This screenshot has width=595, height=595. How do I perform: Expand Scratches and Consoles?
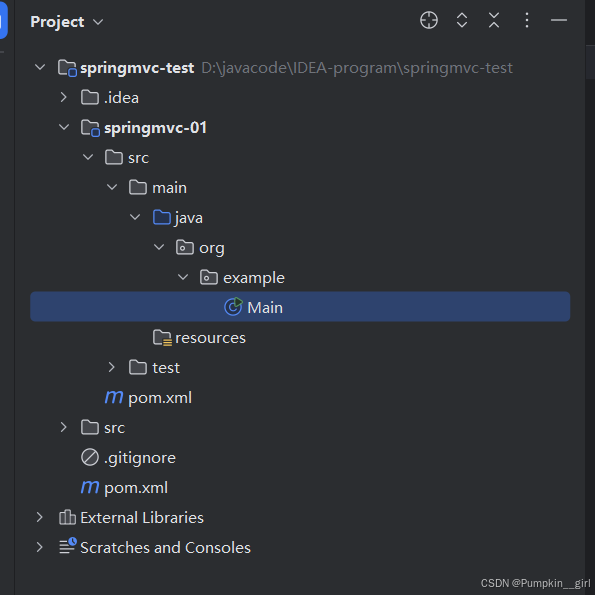coord(39,547)
